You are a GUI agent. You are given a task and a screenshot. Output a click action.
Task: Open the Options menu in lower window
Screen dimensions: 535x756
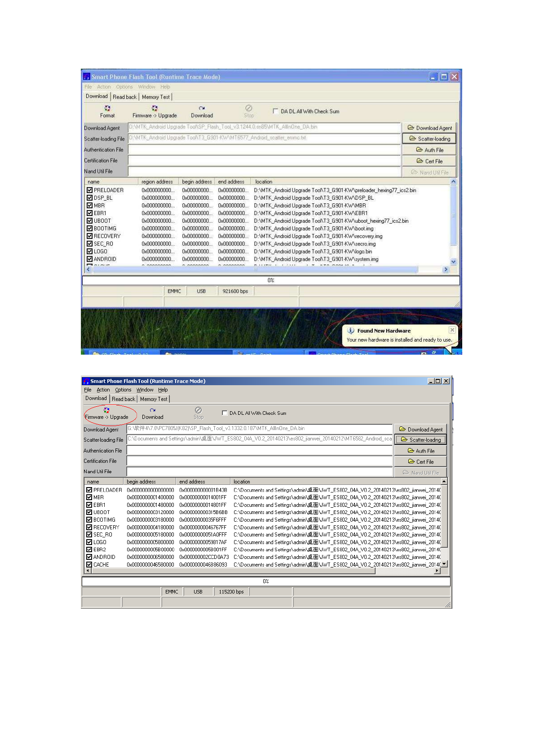click(x=123, y=390)
